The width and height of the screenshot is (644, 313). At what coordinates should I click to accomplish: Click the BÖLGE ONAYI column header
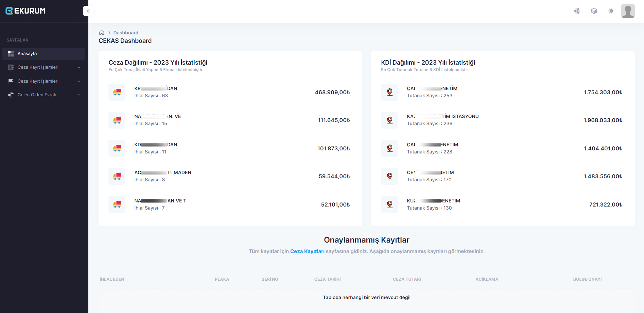[587, 279]
